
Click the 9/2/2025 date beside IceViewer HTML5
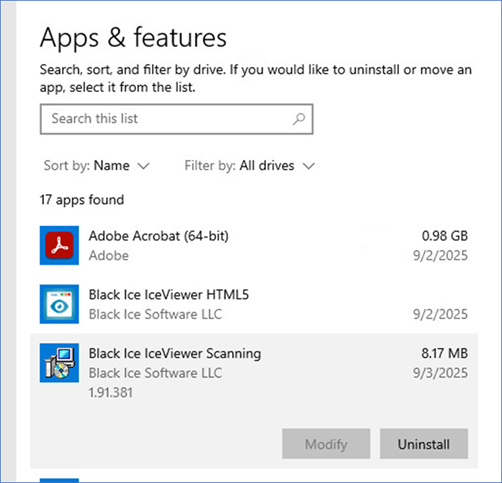click(x=441, y=314)
